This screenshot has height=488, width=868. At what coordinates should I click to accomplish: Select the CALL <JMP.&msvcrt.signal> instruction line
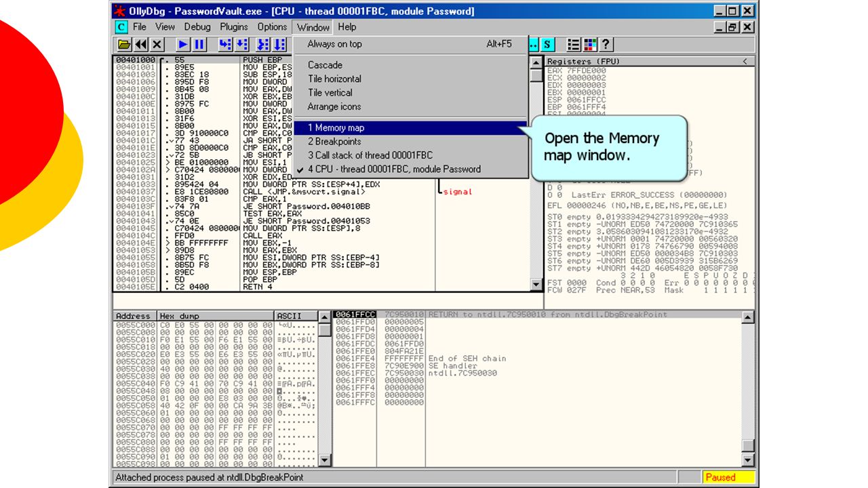[304, 192]
